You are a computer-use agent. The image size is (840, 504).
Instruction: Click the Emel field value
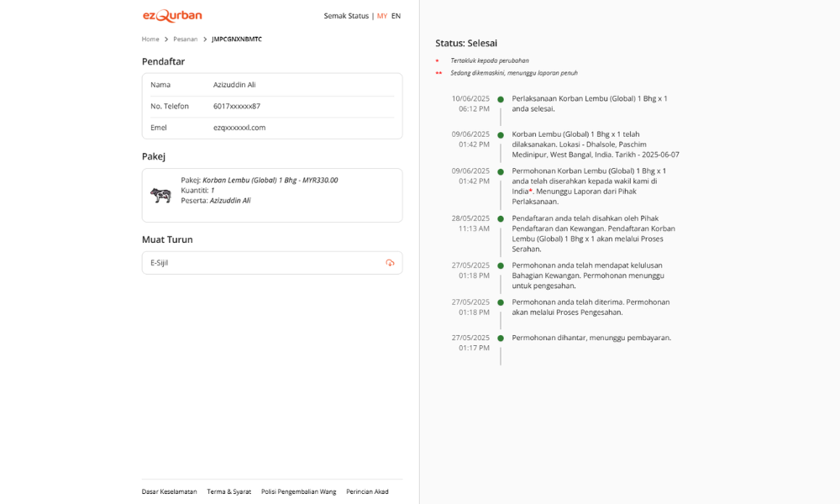click(x=239, y=128)
